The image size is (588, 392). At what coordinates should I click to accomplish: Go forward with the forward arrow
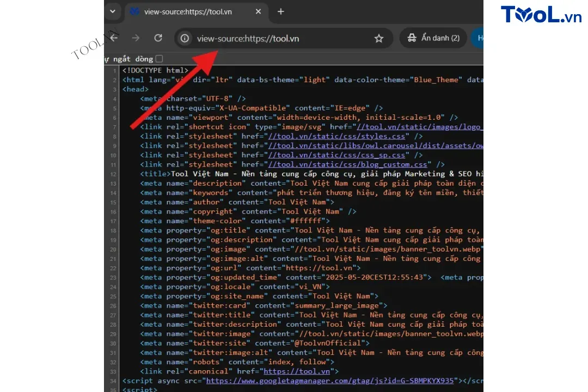coord(136,38)
